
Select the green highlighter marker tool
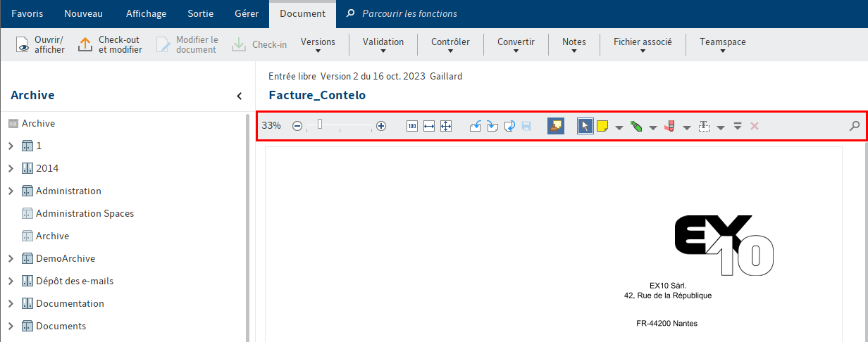click(x=636, y=126)
